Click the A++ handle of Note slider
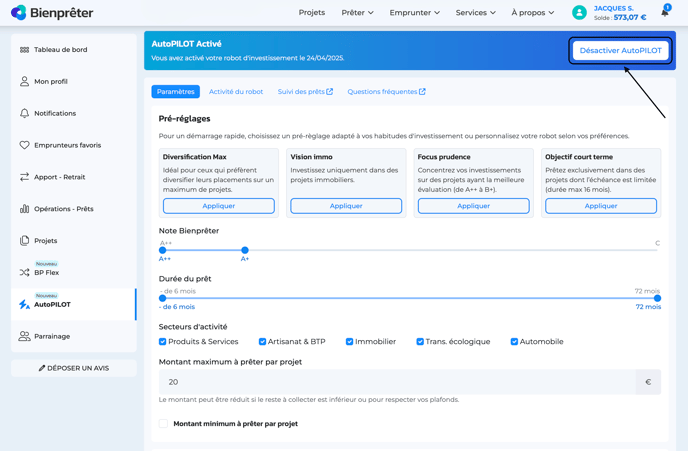Viewport: 688px width, 451px height. pos(162,250)
